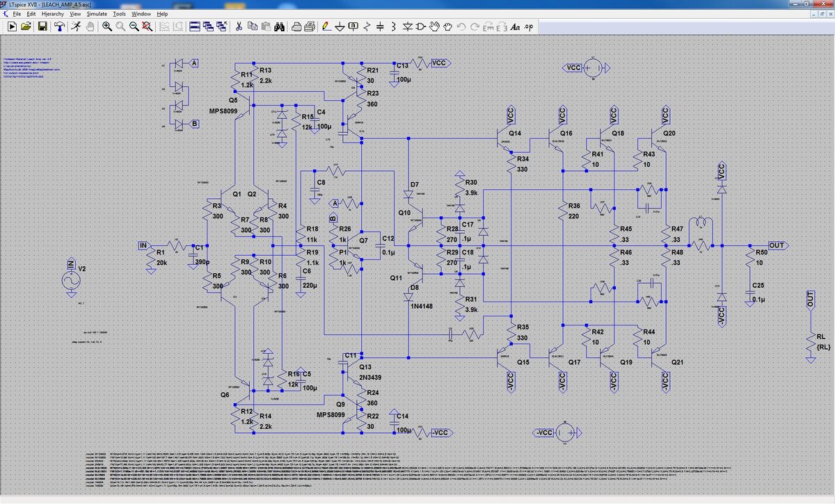Open the Simulate menu
Screen dimensions: 835x504
tap(97, 14)
